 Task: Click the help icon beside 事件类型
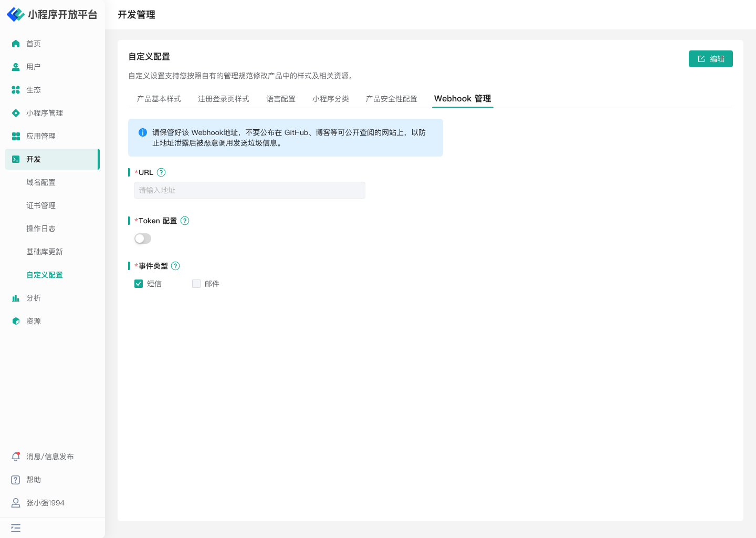(175, 266)
